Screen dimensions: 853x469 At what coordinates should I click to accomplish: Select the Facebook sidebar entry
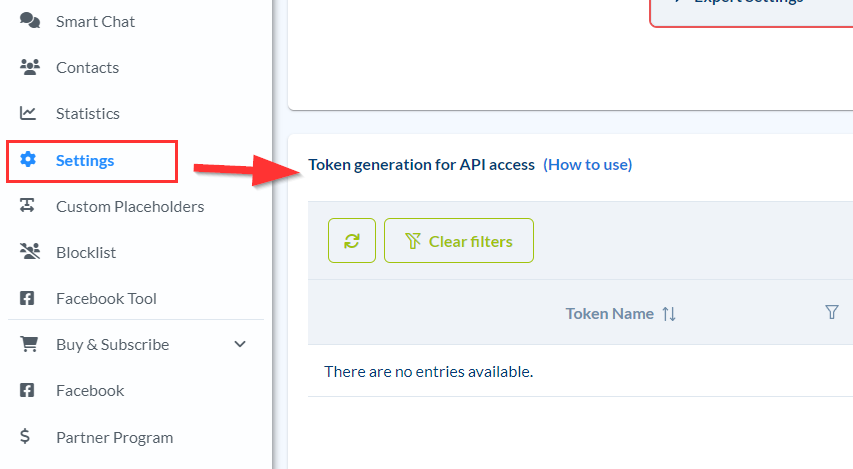click(x=90, y=390)
